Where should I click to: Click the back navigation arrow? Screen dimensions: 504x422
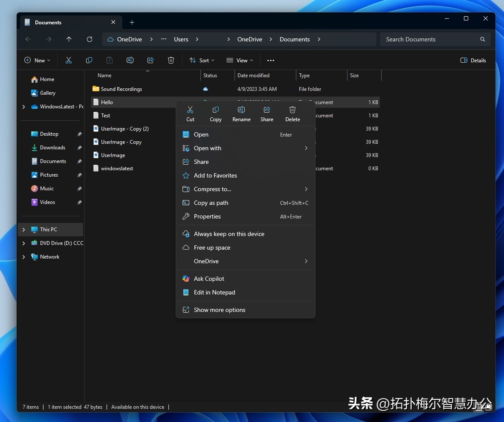[x=28, y=39]
